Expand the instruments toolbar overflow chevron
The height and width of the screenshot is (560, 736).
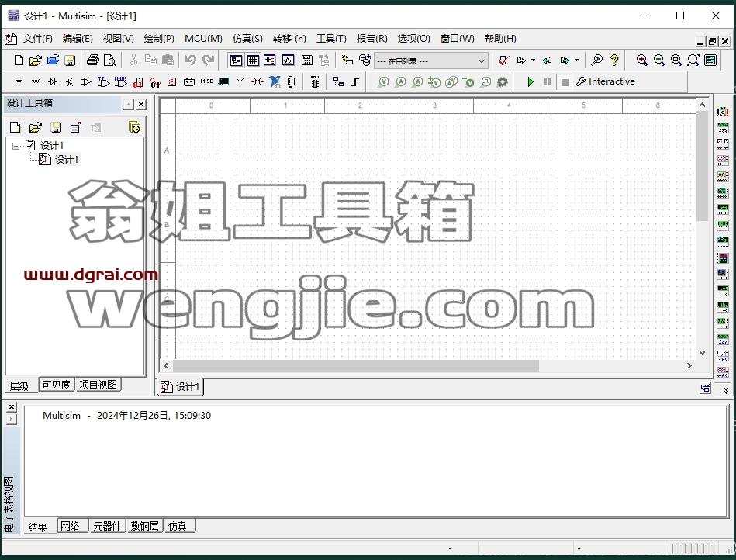pyautogui.click(x=726, y=391)
